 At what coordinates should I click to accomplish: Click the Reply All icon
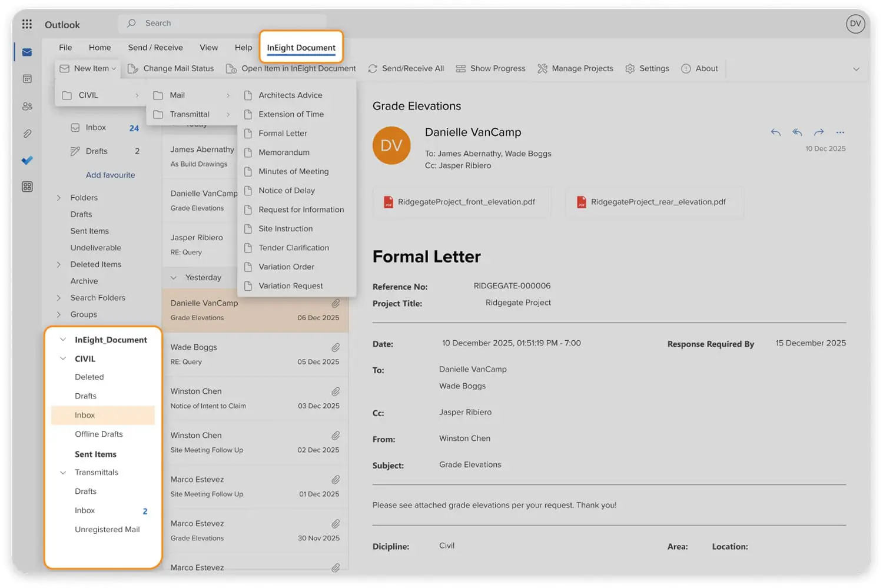point(797,132)
